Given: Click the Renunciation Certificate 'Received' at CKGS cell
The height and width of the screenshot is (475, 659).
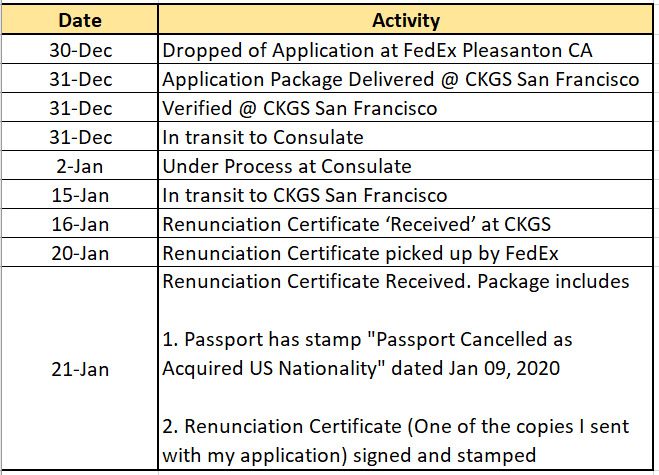Looking at the screenshot, I should point(406,224).
